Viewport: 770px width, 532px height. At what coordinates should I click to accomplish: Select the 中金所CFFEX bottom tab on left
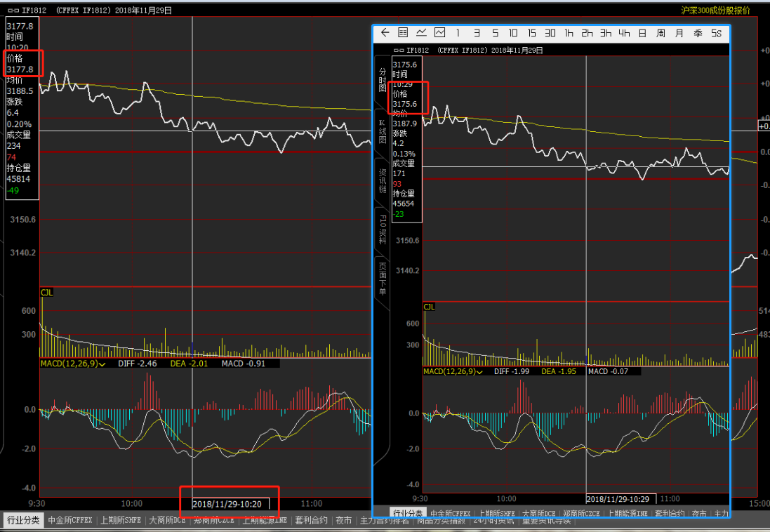pyautogui.click(x=70, y=521)
